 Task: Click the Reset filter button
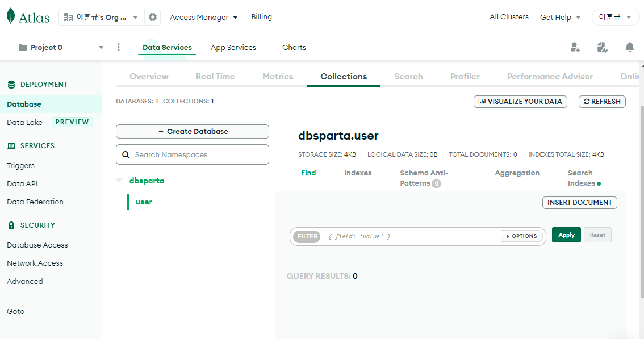[x=597, y=235]
